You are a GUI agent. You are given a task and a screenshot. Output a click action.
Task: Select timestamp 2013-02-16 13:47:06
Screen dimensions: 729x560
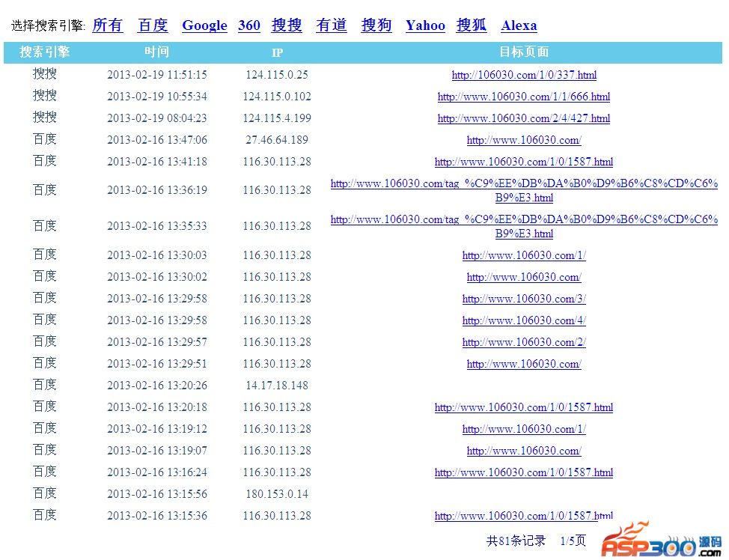tap(157, 140)
